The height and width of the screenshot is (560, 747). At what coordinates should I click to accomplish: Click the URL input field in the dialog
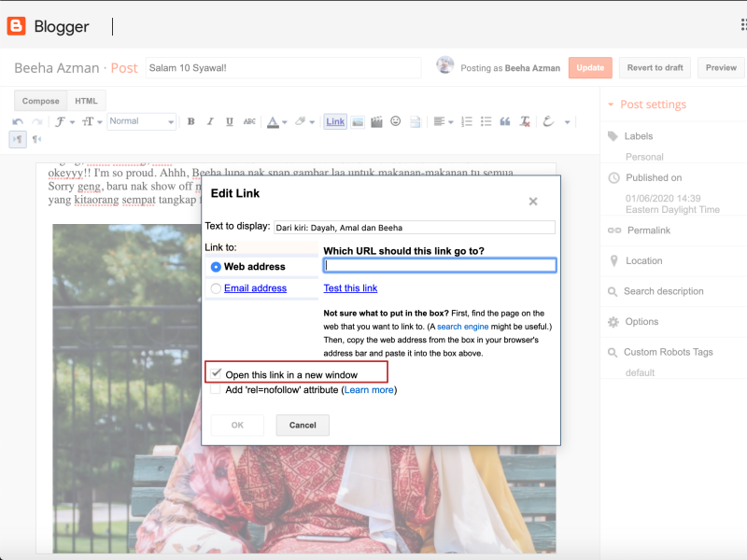coord(439,265)
